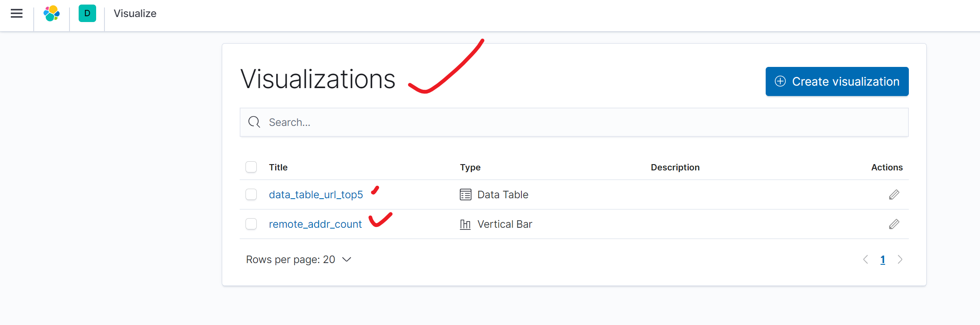
Task: Expand the Rows per page dropdown
Action: point(299,260)
